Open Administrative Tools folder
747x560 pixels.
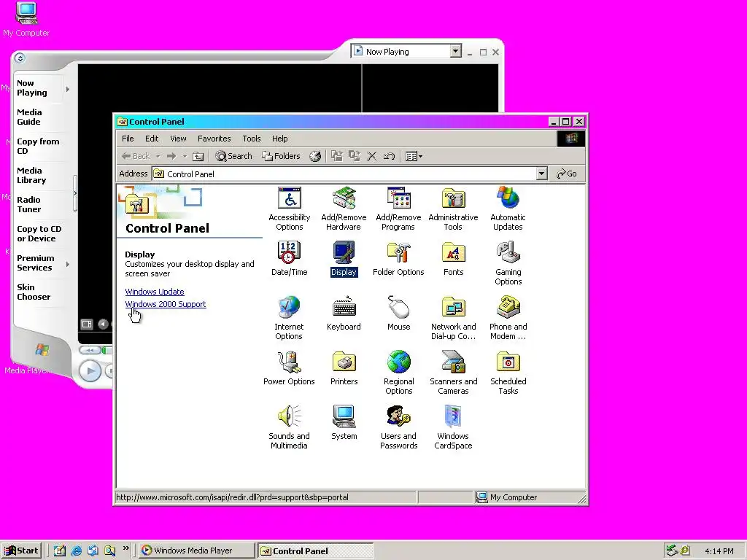click(453, 209)
